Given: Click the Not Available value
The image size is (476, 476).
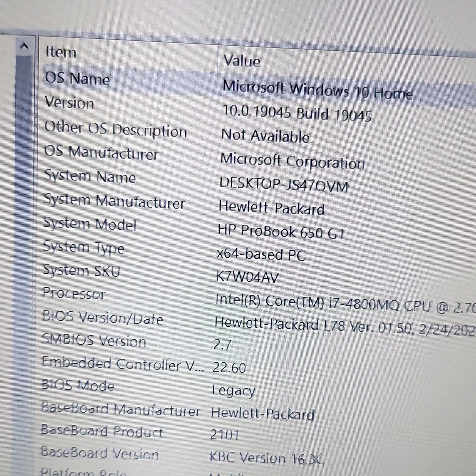Looking at the screenshot, I should pos(265,136).
